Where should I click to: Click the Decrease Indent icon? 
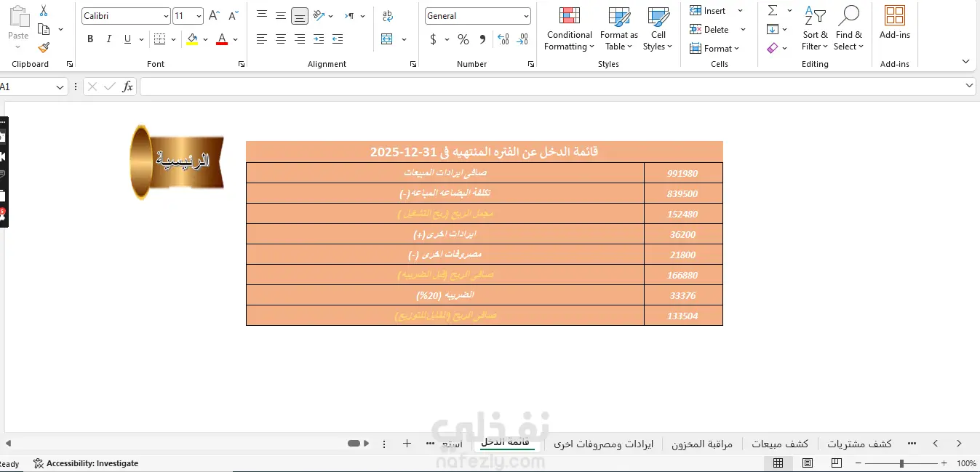point(318,39)
